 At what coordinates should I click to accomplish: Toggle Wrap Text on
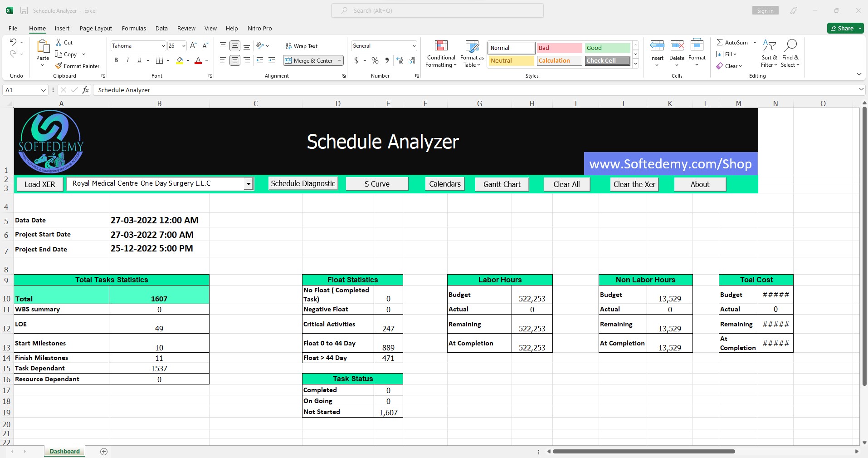(302, 46)
